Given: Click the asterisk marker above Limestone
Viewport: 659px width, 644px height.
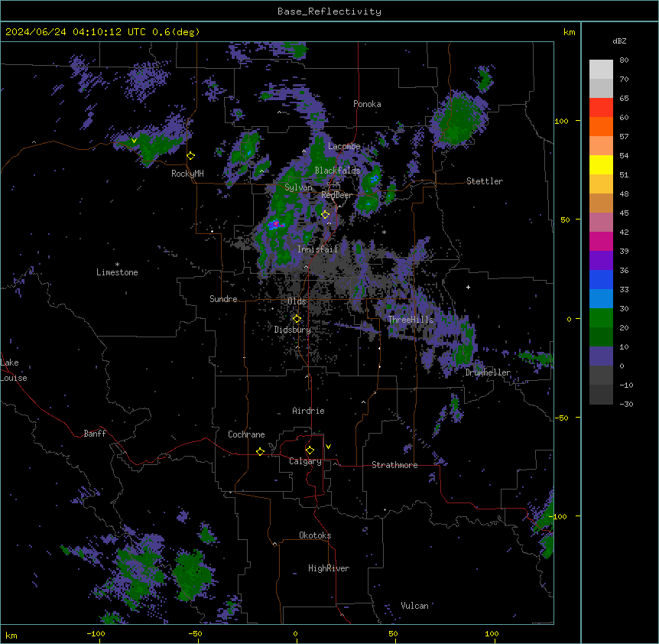Looking at the screenshot, I should click(117, 265).
